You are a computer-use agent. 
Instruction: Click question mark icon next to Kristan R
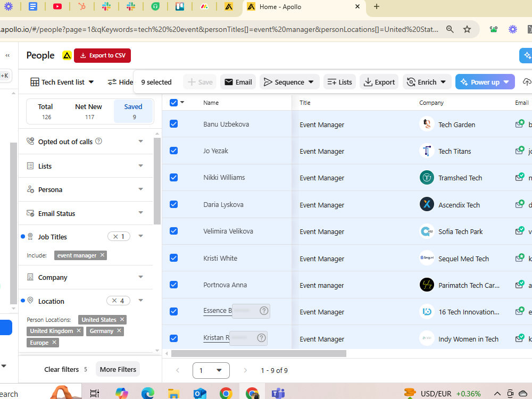click(x=261, y=338)
